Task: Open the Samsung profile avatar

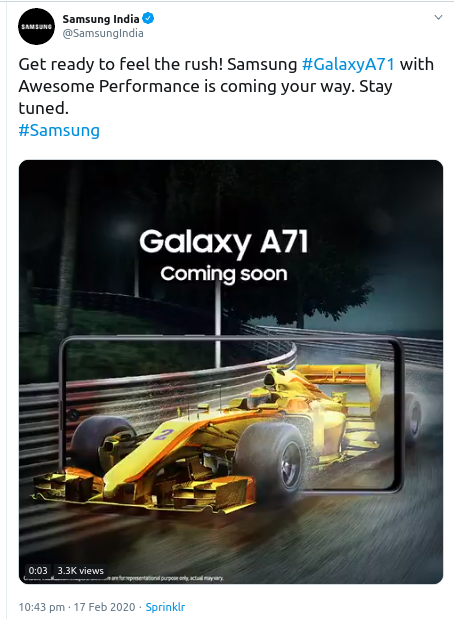Action: [x=36, y=26]
